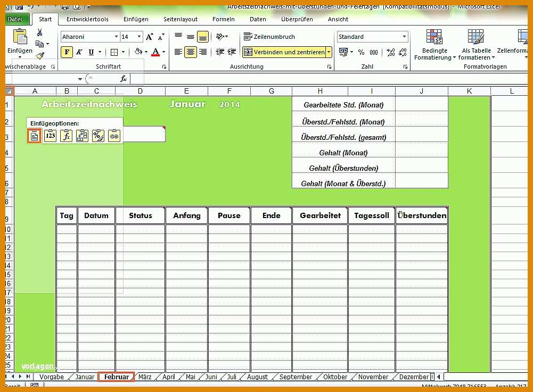The image size is (533, 392).
Task: Open Bedingte Formatierung
Action: coord(434,45)
